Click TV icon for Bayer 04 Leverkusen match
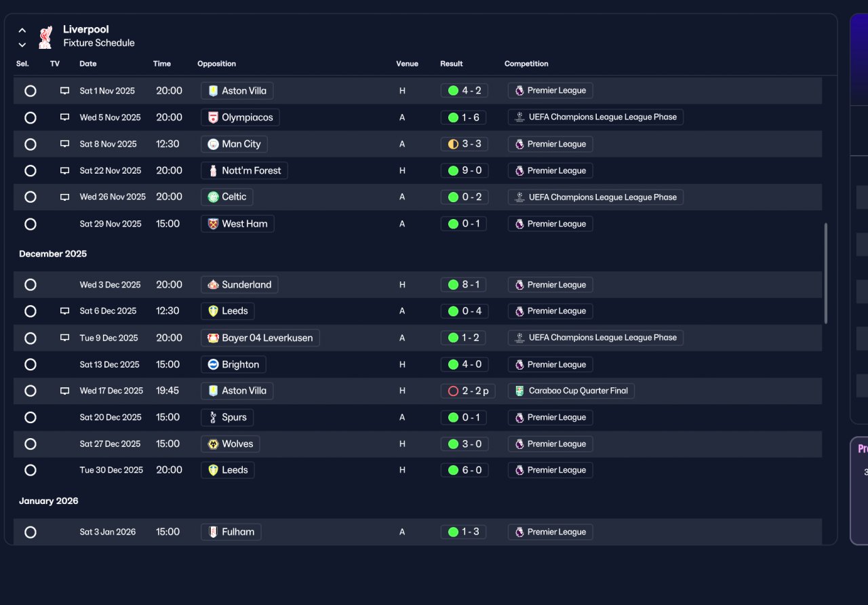Image resolution: width=868 pixels, height=605 pixels. (x=65, y=338)
